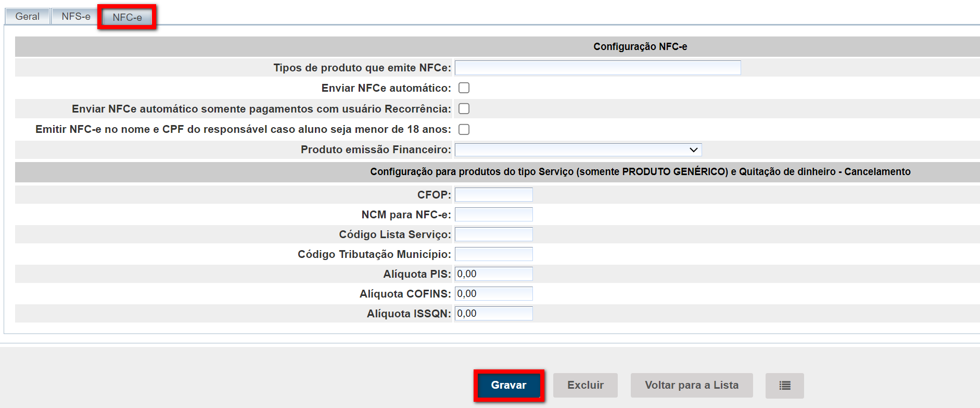Edit the Alíquota PIS value

click(493, 274)
